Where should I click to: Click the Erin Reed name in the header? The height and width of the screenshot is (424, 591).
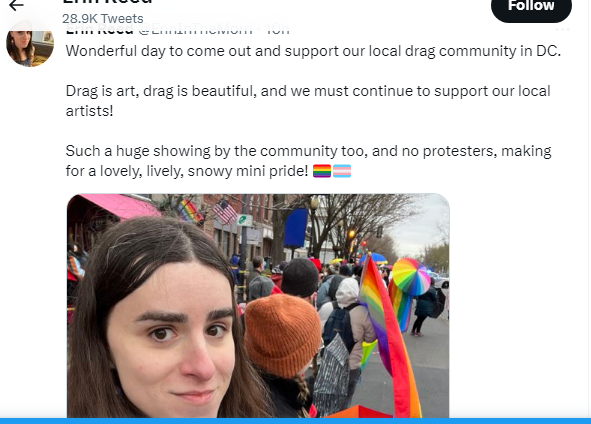point(107,2)
